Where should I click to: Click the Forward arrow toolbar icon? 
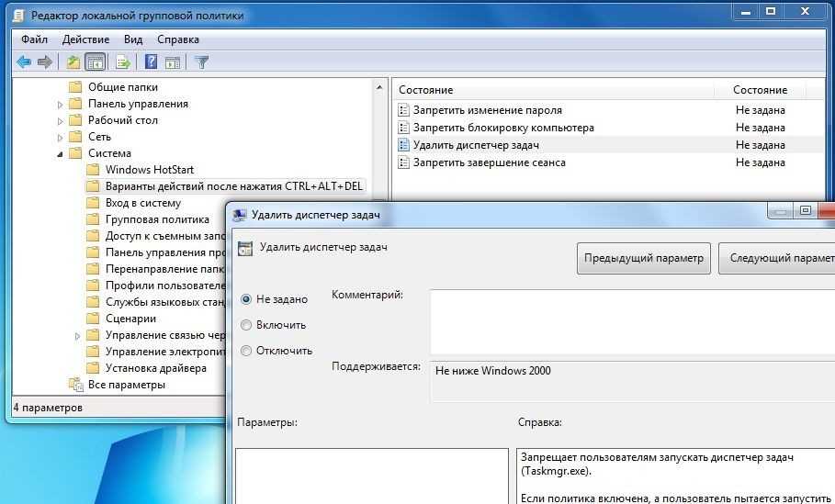click(x=45, y=62)
